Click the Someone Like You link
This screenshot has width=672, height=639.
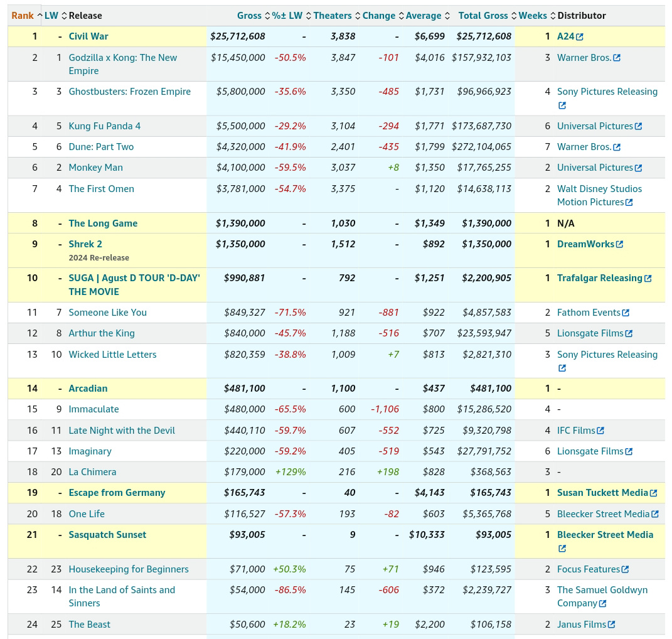coord(107,313)
